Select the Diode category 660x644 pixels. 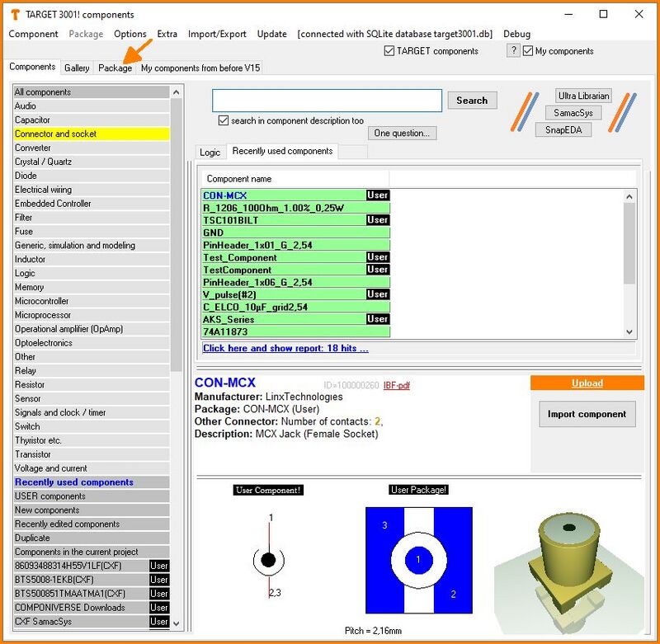click(92, 176)
